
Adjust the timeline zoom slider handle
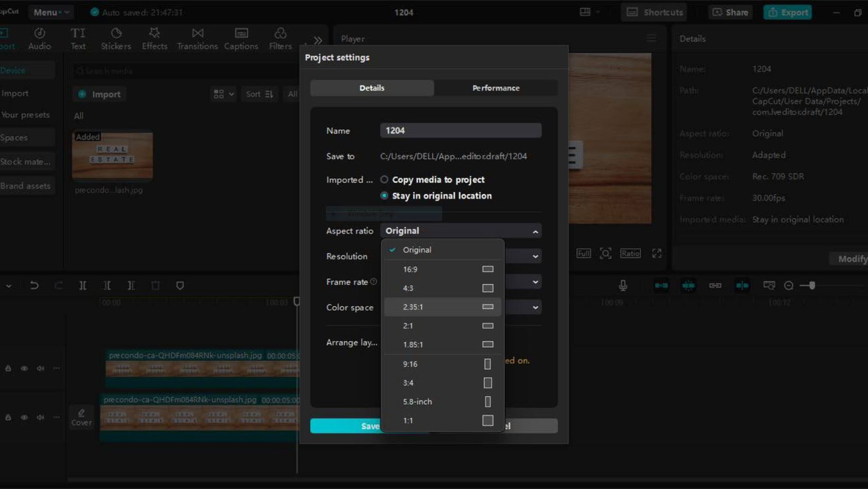point(812,286)
